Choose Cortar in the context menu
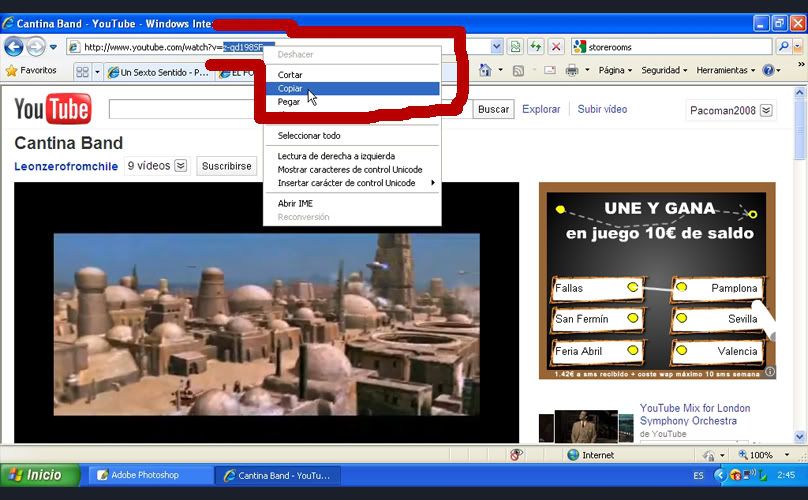This screenshot has height=500, width=808. pos(352,75)
